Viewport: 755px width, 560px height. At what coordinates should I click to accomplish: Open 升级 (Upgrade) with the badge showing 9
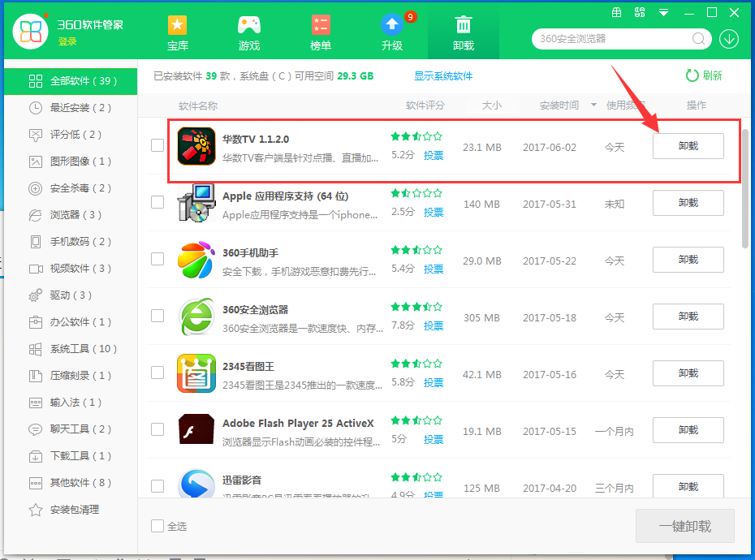391,24
